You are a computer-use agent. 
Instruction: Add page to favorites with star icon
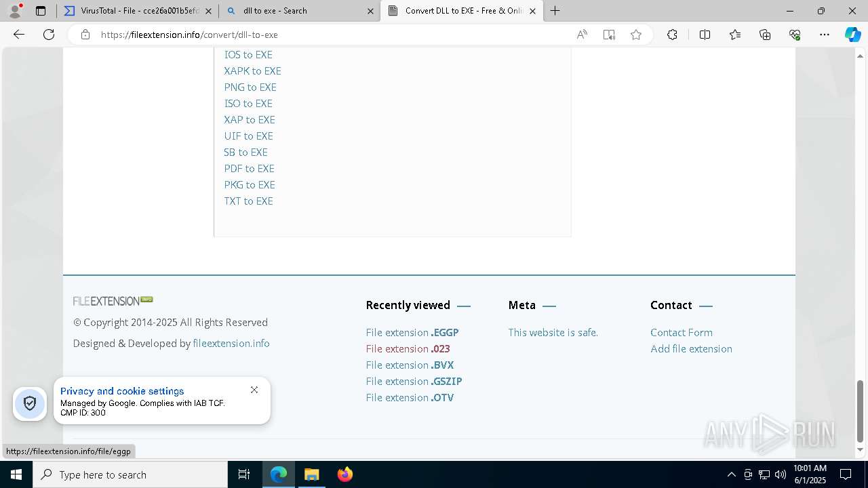(x=636, y=35)
